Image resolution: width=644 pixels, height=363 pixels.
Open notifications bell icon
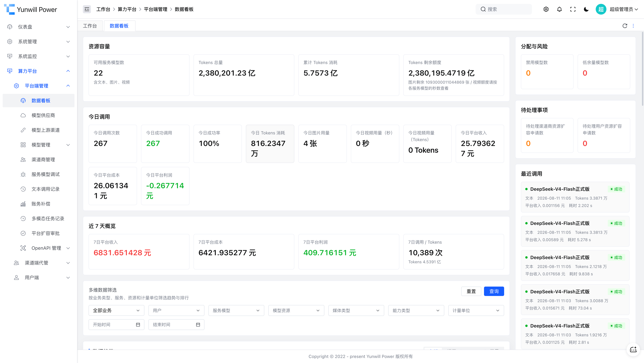559,9
